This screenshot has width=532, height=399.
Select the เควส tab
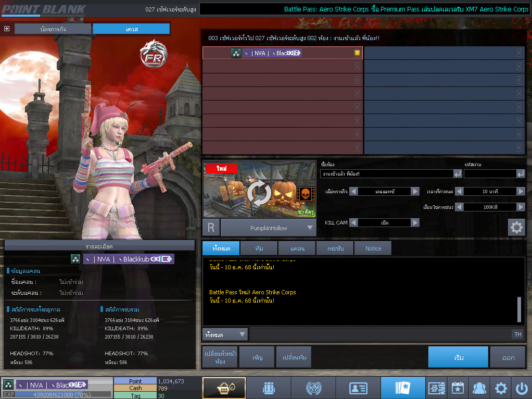131,29
